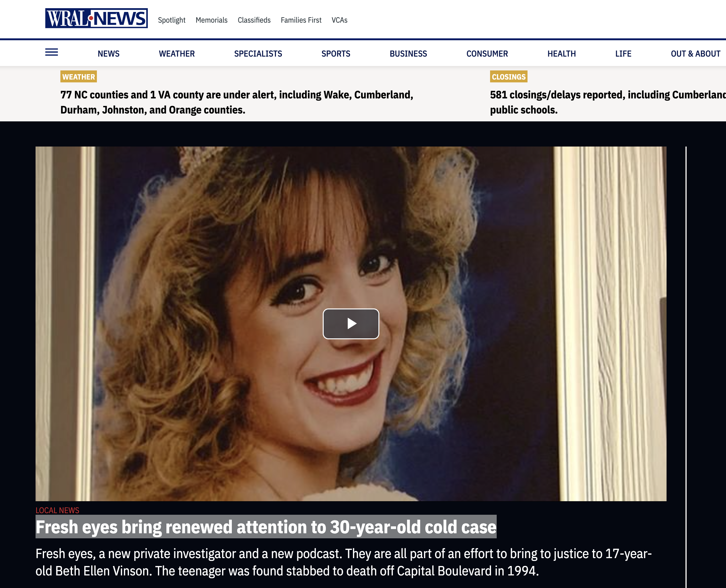Open the NEWS section
The width and height of the screenshot is (726, 588).
(109, 54)
